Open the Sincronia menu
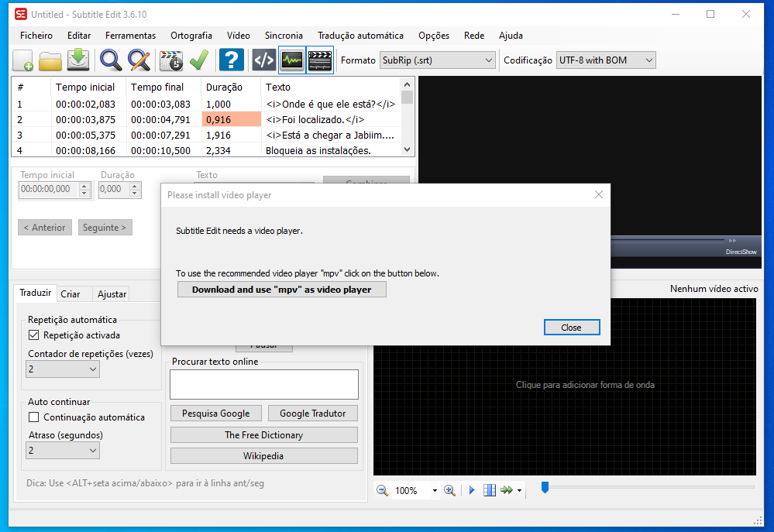774x532 pixels. pos(284,36)
